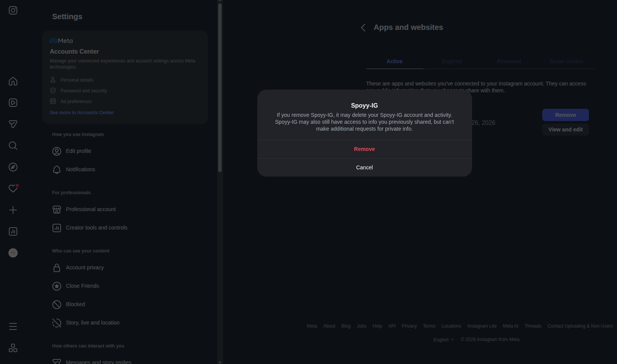Switch to the Removed tab
Viewport: 617px width, 364px height.
(509, 61)
